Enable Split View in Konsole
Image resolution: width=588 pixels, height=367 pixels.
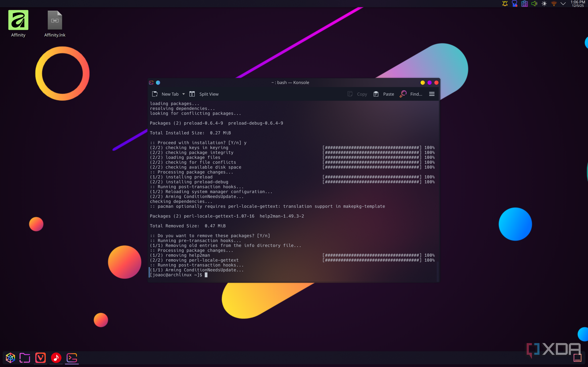tap(204, 94)
